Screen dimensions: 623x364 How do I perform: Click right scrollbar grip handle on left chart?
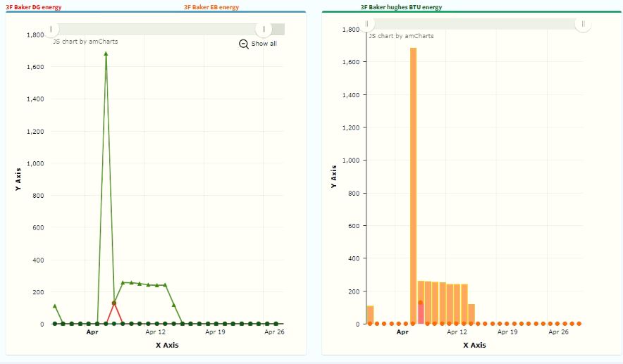[263, 30]
